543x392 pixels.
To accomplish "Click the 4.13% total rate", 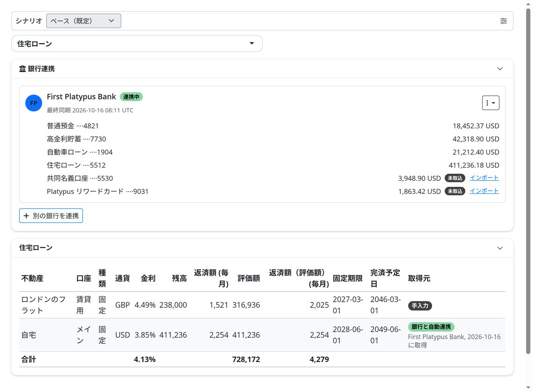I will coord(144,359).
